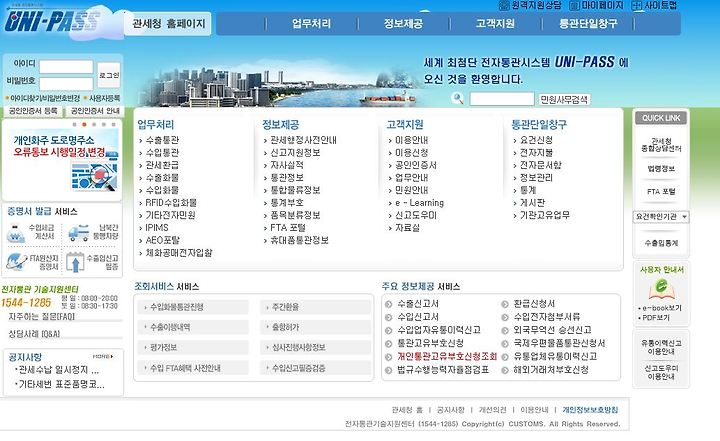Select the first banner carousel dot

click(x=74, y=124)
